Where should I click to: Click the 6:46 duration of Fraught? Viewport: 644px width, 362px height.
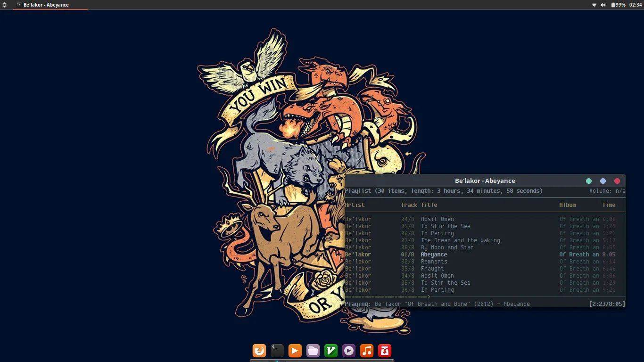[x=609, y=269]
